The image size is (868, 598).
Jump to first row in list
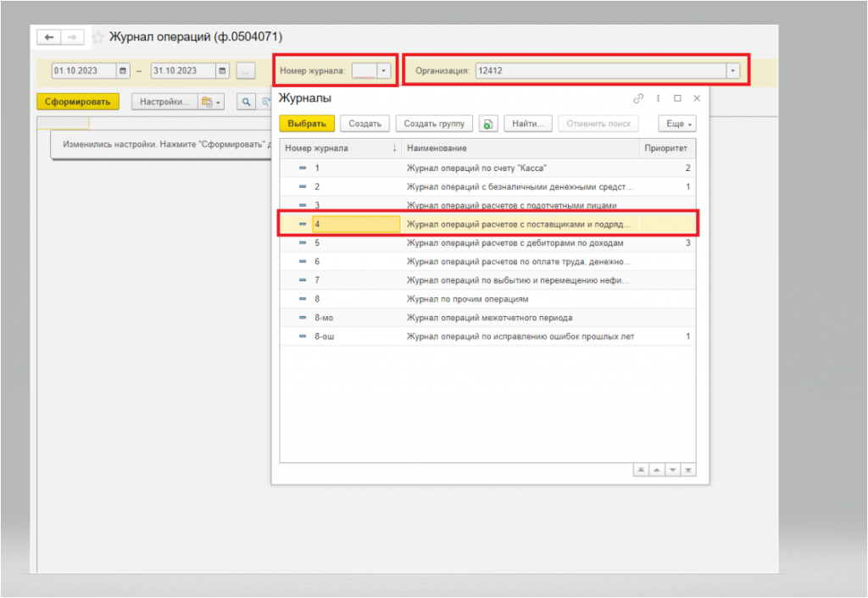click(x=641, y=470)
